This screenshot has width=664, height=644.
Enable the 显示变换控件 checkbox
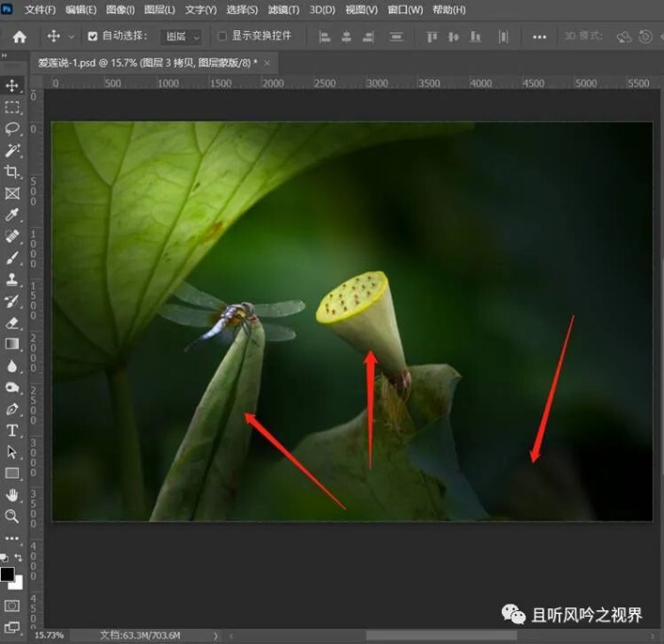(222, 37)
